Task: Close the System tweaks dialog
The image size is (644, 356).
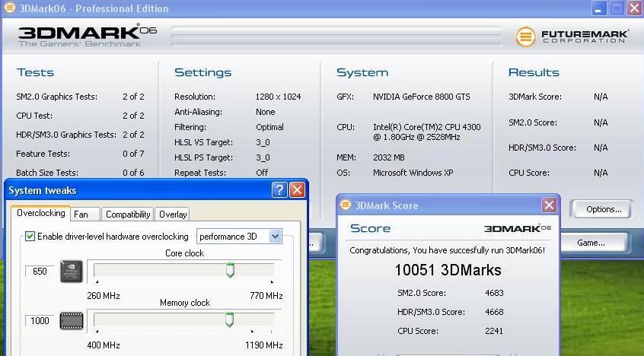Action: pos(297,189)
